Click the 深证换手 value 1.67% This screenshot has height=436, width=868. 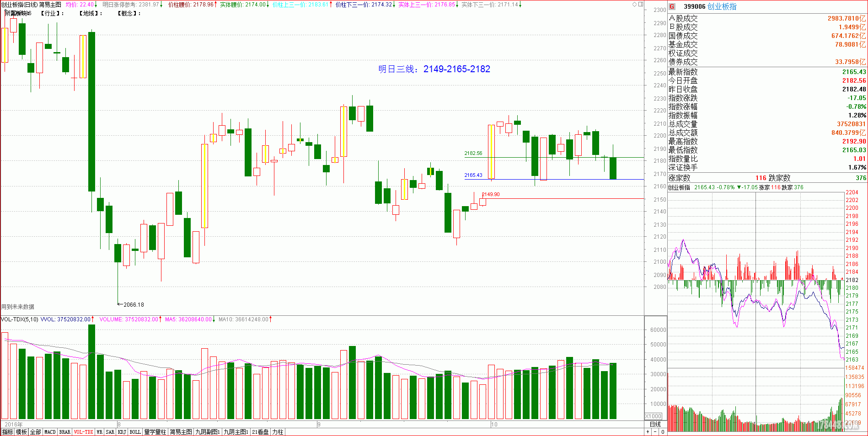(x=857, y=167)
